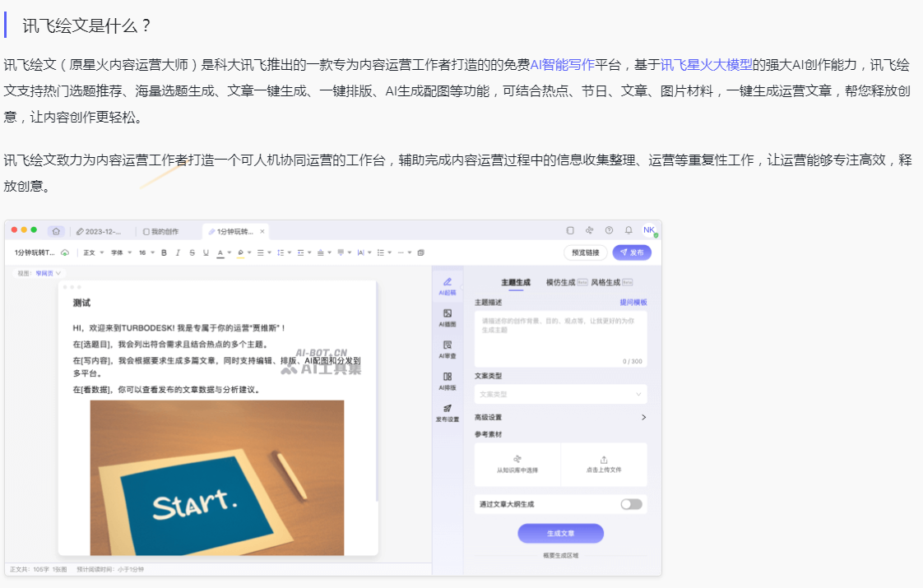Click the Start image in the document
This screenshot has height=588, width=923.
click(x=217, y=478)
